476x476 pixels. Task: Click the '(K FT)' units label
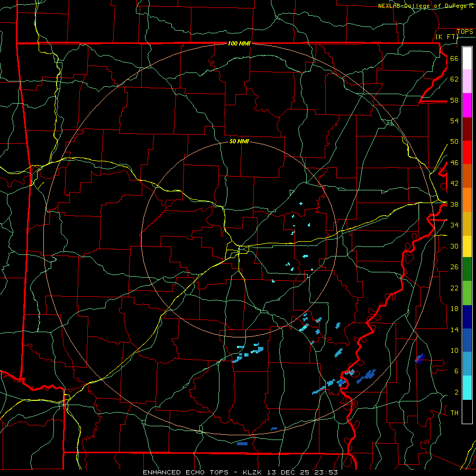[447, 37]
